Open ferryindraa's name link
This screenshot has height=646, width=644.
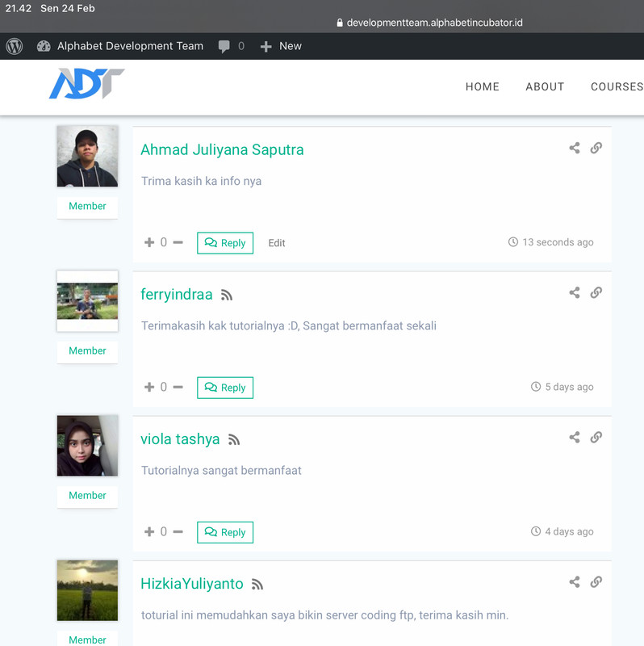pos(176,295)
